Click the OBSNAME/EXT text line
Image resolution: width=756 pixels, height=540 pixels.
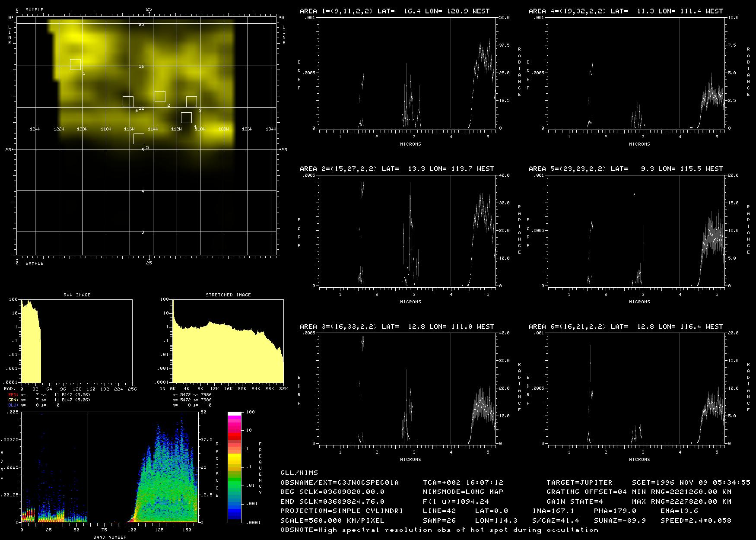pyautogui.click(x=340, y=482)
